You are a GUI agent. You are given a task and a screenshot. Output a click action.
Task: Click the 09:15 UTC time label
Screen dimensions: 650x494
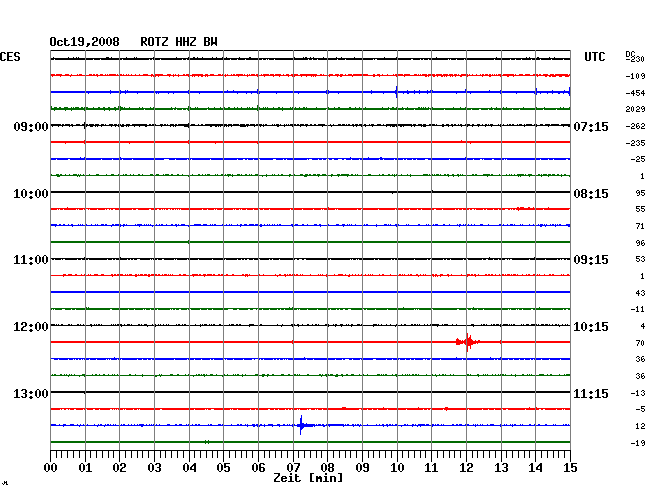(591, 260)
